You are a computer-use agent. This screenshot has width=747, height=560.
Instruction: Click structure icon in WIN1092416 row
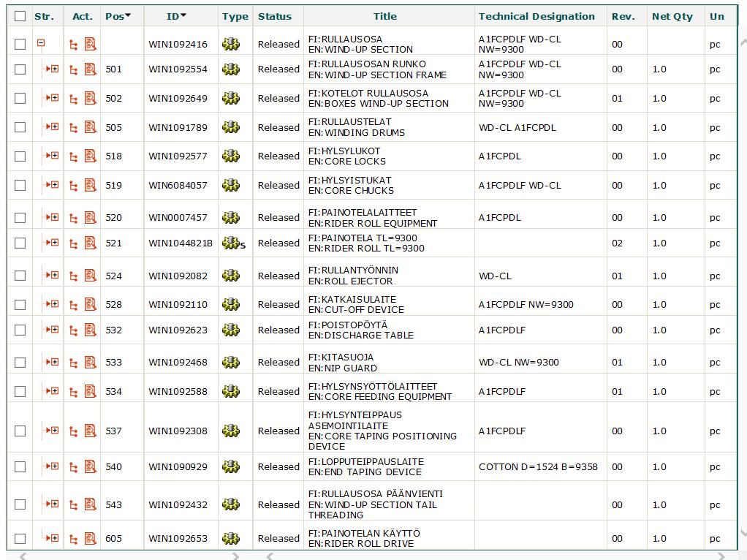(x=73, y=45)
